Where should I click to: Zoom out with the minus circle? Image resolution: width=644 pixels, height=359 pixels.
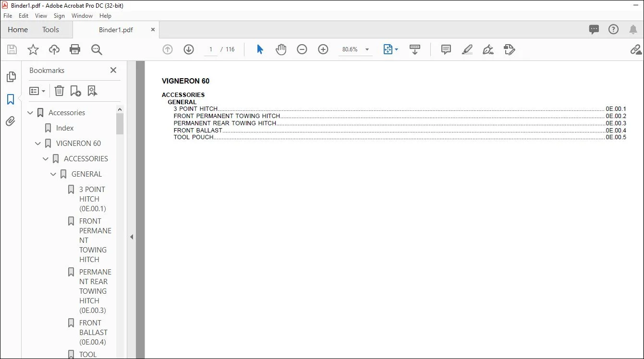(302, 49)
